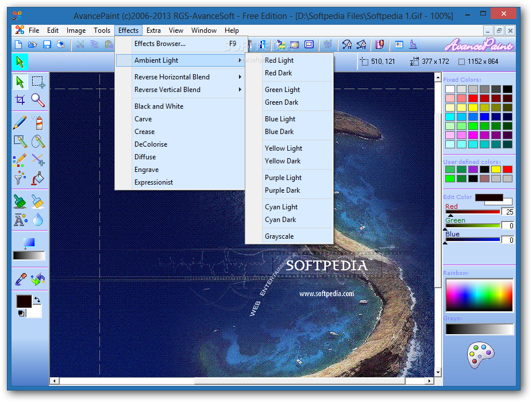Choose Cyan Dark ambient effect
The height and width of the screenshot is (402, 532).
[x=290, y=220]
